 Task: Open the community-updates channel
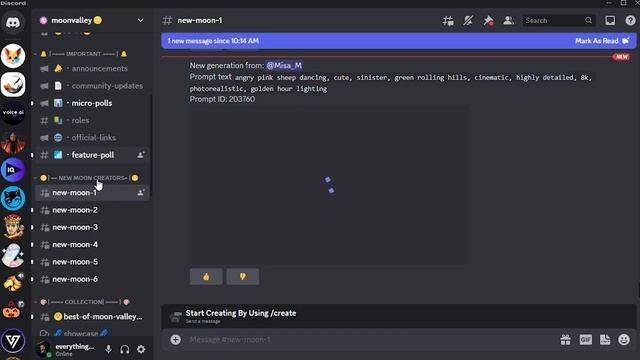[92, 86]
